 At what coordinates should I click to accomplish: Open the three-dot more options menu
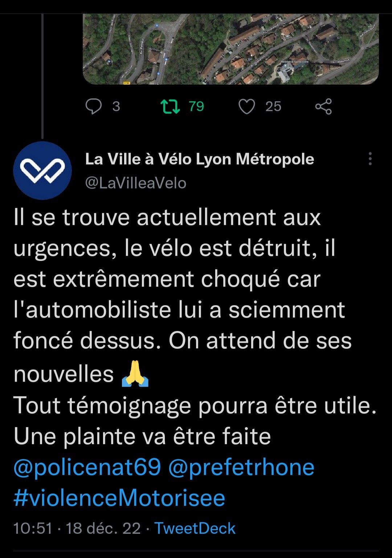point(370,159)
